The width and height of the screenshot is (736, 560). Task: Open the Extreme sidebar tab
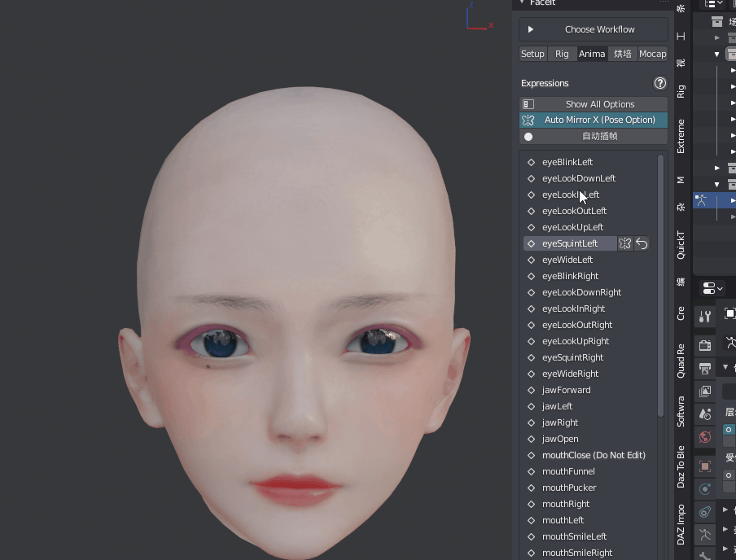(681, 136)
